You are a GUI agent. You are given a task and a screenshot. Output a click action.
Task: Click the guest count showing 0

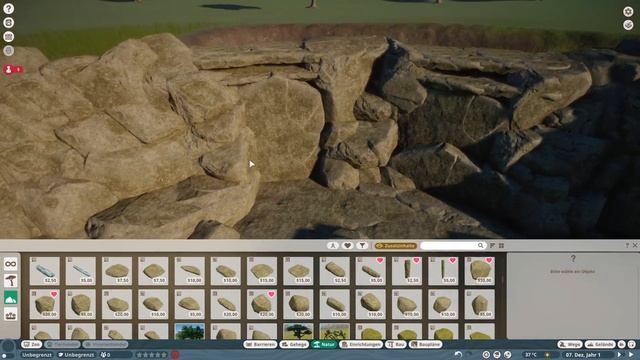pyautogui.click(x=105, y=355)
